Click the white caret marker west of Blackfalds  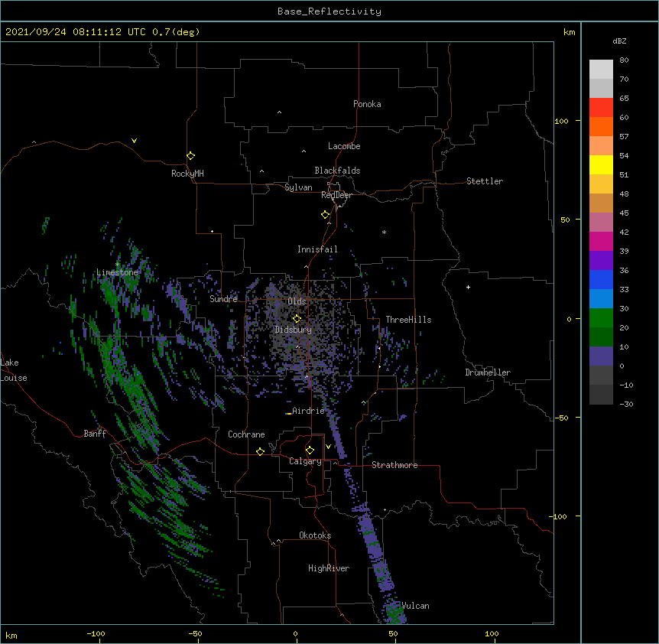[x=261, y=171]
